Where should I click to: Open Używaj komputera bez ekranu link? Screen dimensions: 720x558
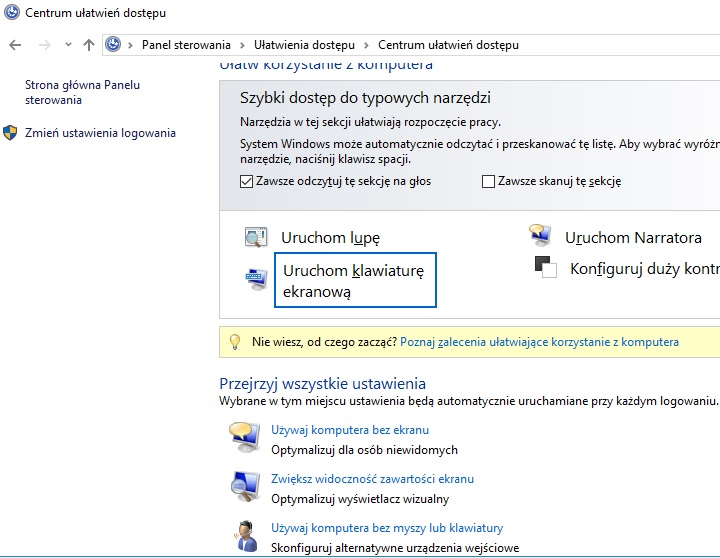pyautogui.click(x=350, y=430)
